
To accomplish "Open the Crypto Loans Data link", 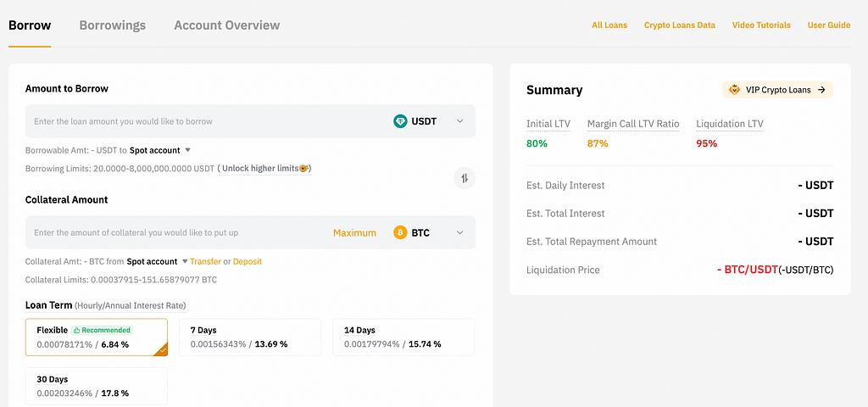I will pos(679,25).
